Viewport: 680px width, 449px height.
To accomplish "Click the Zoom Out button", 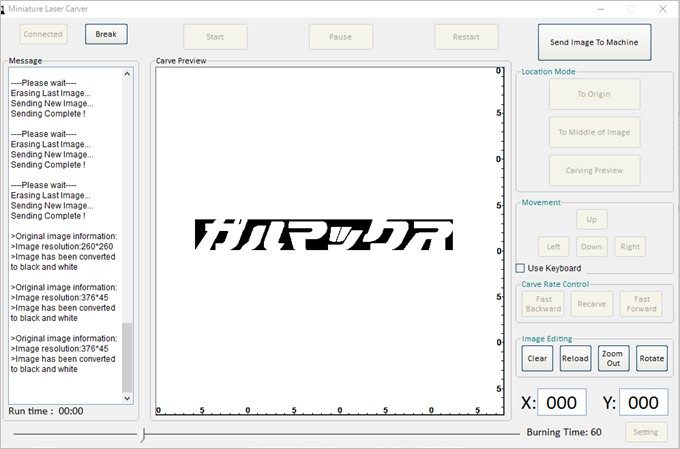I will point(614,358).
